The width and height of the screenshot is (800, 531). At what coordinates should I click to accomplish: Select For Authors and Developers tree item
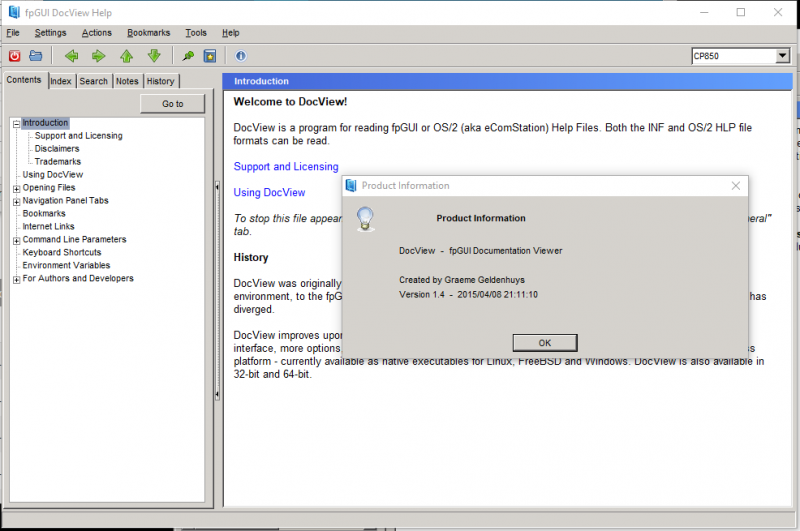pyautogui.click(x=78, y=279)
